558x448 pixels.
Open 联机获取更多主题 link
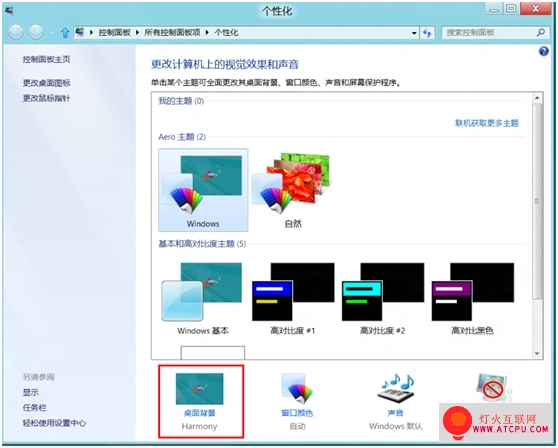click(487, 123)
